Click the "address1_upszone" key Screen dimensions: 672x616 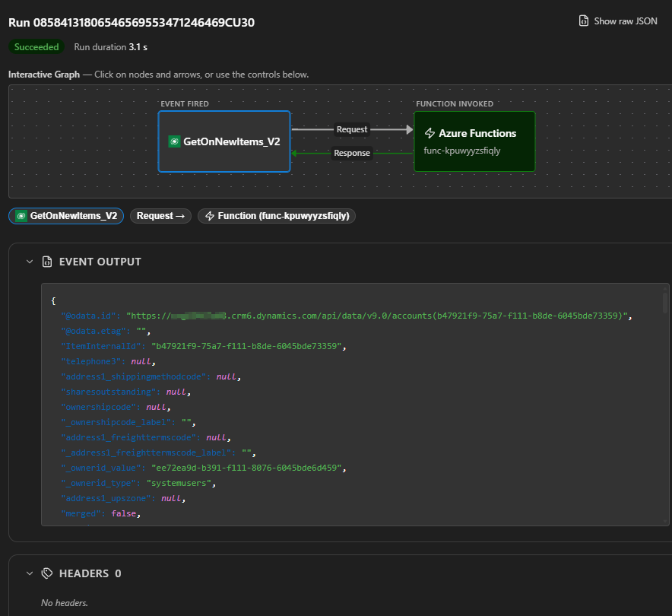click(106, 498)
